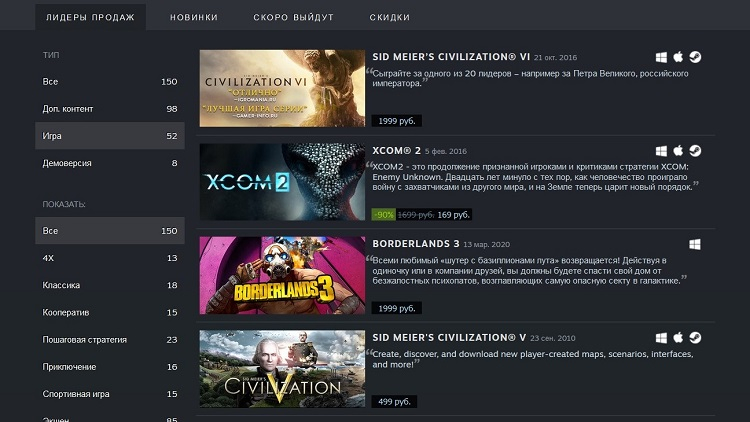The width and height of the screenshot is (750, 422).
Task: Click SteamOS icon for XCOM 2
Action: pos(695,151)
